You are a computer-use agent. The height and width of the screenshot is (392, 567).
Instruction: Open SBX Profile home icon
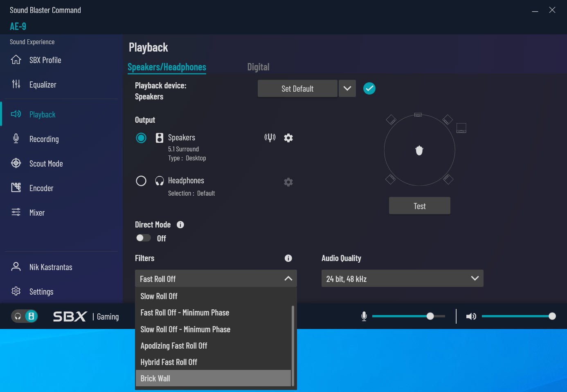pyautogui.click(x=16, y=60)
